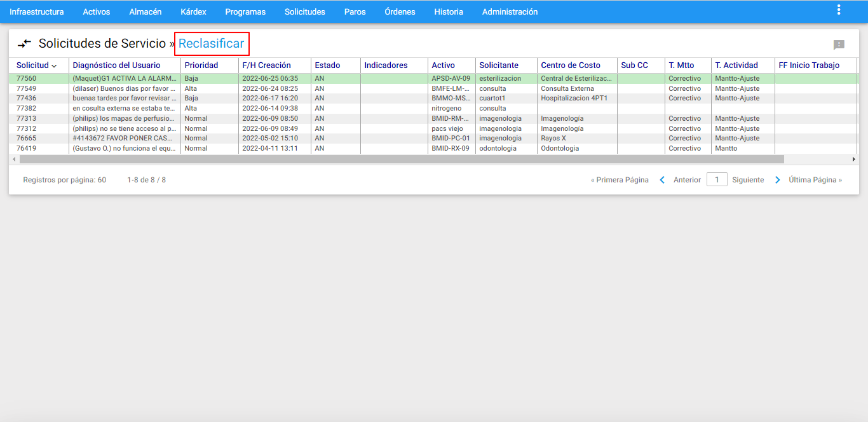Open the Historia menu
868x422 pixels.
449,11
